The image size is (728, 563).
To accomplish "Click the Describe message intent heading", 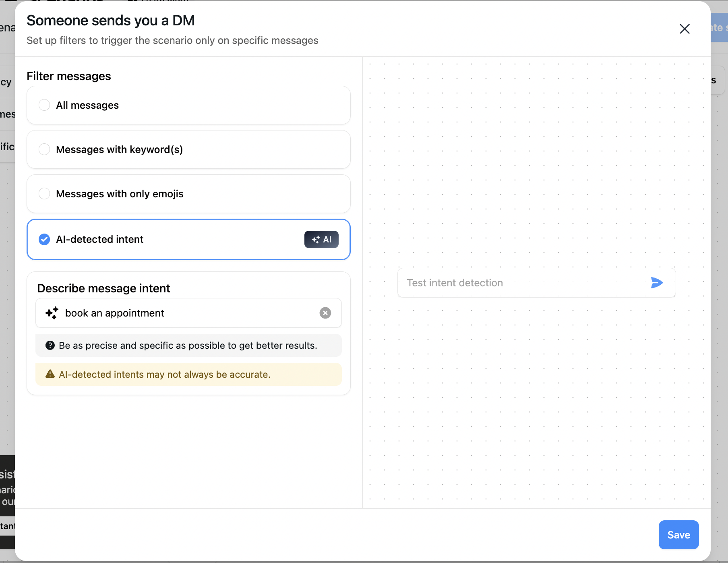I will (103, 288).
